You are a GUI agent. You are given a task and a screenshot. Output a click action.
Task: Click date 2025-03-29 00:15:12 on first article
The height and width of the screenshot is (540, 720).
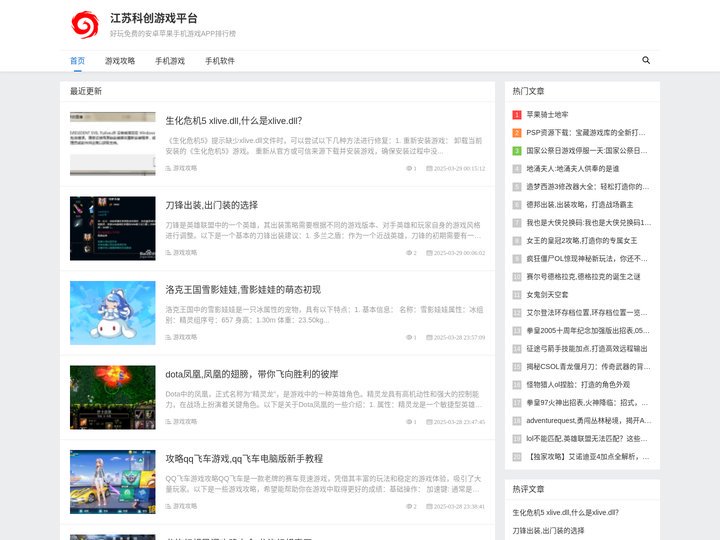click(459, 169)
